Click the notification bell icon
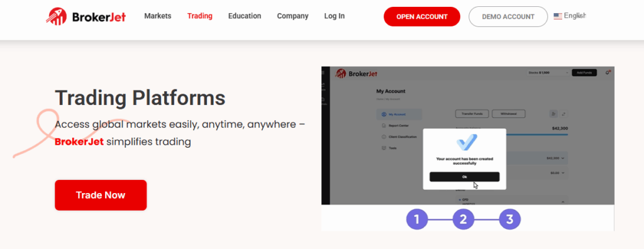This screenshot has height=249, width=644. click(x=608, y=73)
